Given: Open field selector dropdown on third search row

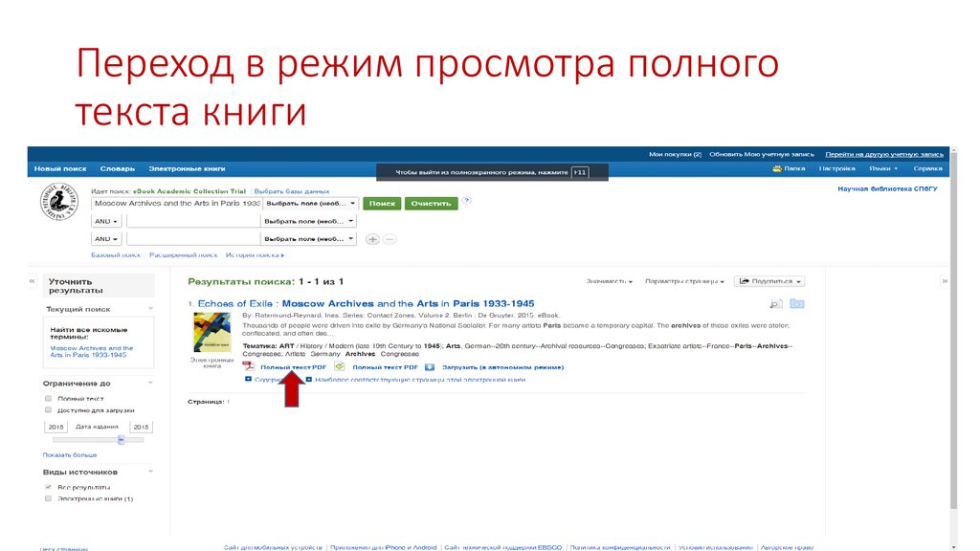Looking at the screenshot, I should pos(309,238).
